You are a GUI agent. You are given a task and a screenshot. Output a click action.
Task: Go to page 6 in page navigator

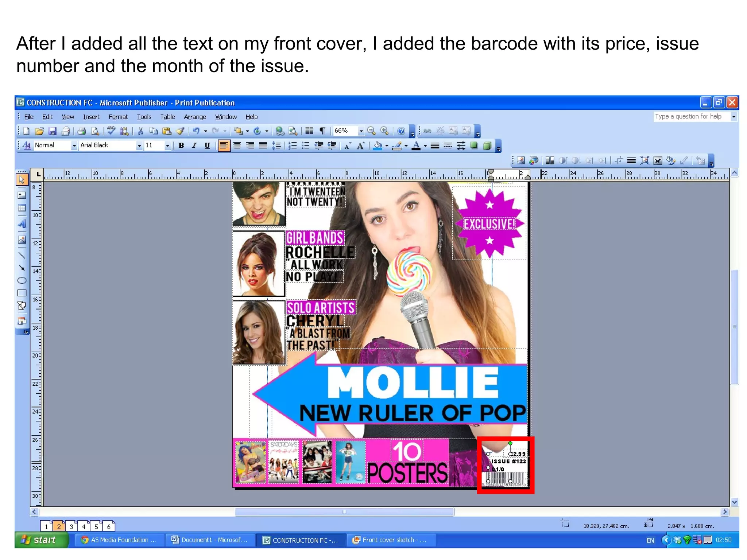tap(109, 526)
